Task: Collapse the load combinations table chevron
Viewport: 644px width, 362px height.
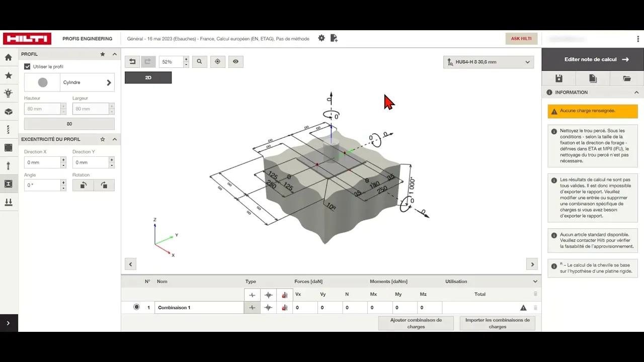Action: (535, 282)
